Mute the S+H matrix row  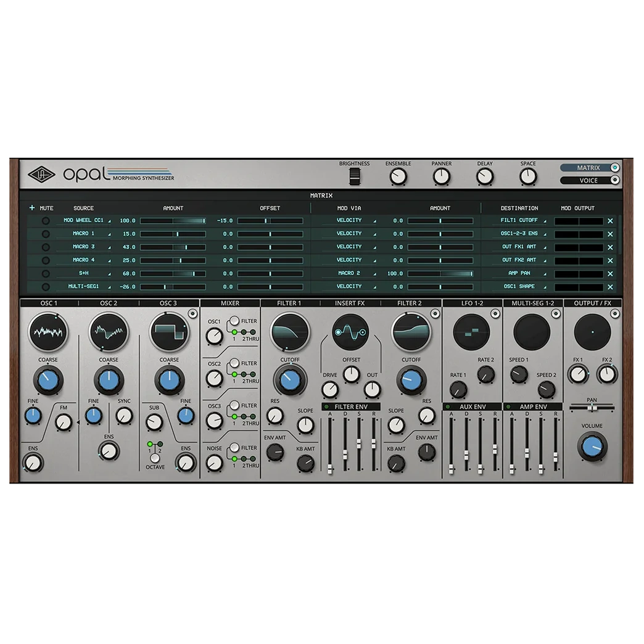(x=46, y=273)
